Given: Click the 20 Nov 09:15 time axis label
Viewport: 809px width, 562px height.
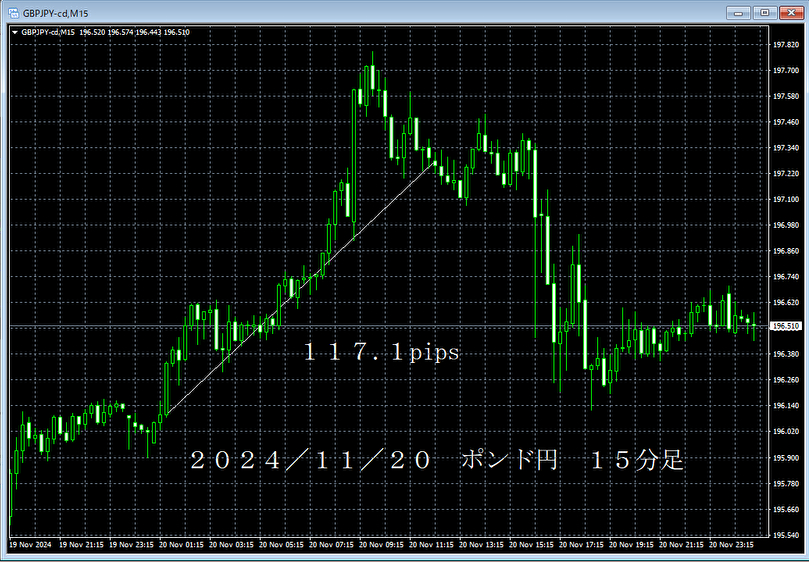Looking at the screenshot, I should 381,545.
